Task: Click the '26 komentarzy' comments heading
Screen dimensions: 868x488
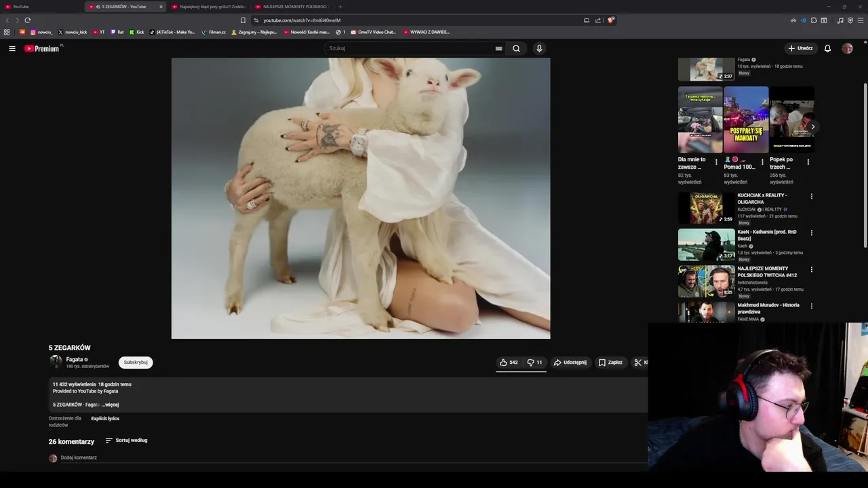Action: coord(71,441)
